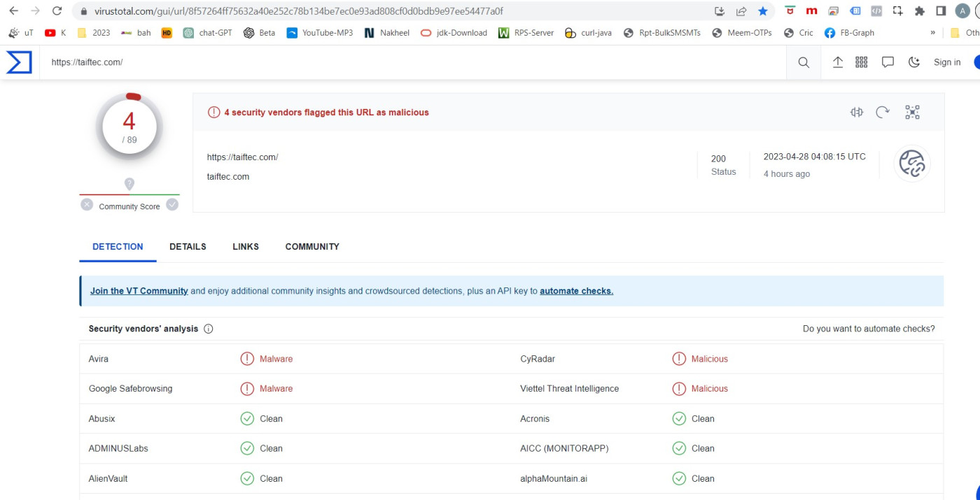This screenshot has width=980, height=500.
Task: Open the Nakheel bookmark
Action: [387, 33]
